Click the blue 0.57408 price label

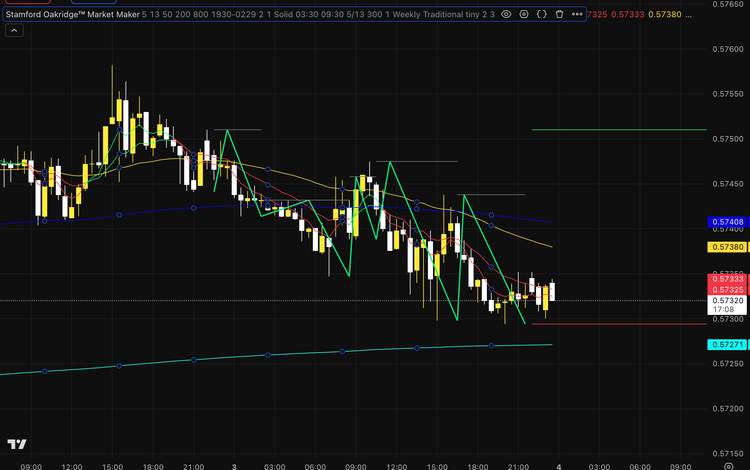pos(727,221)
